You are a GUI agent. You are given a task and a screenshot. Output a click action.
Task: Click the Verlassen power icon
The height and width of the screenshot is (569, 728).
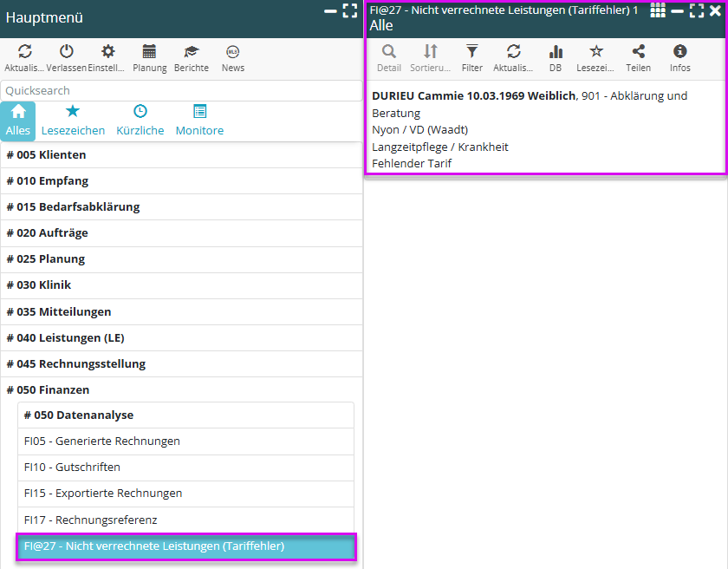coord(66,52)
